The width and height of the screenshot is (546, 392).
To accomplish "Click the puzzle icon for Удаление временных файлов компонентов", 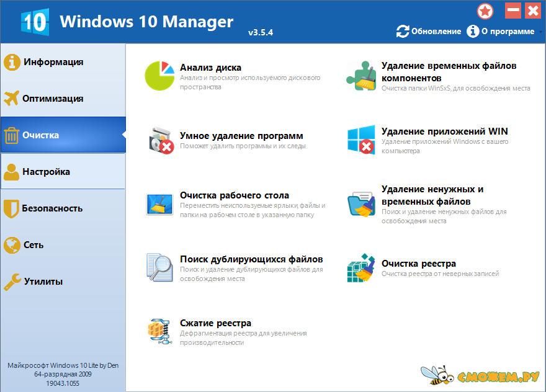I will 361,76.
